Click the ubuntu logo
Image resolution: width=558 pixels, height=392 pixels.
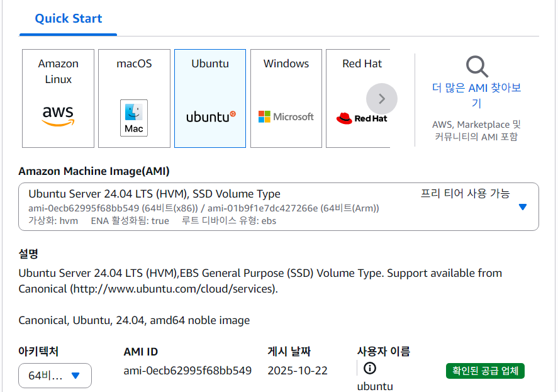[211, 117]
